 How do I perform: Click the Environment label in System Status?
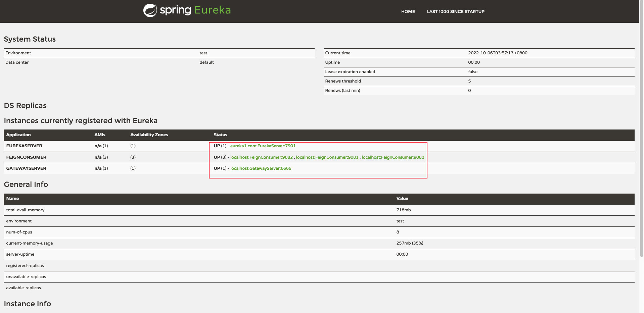(18, 53)
